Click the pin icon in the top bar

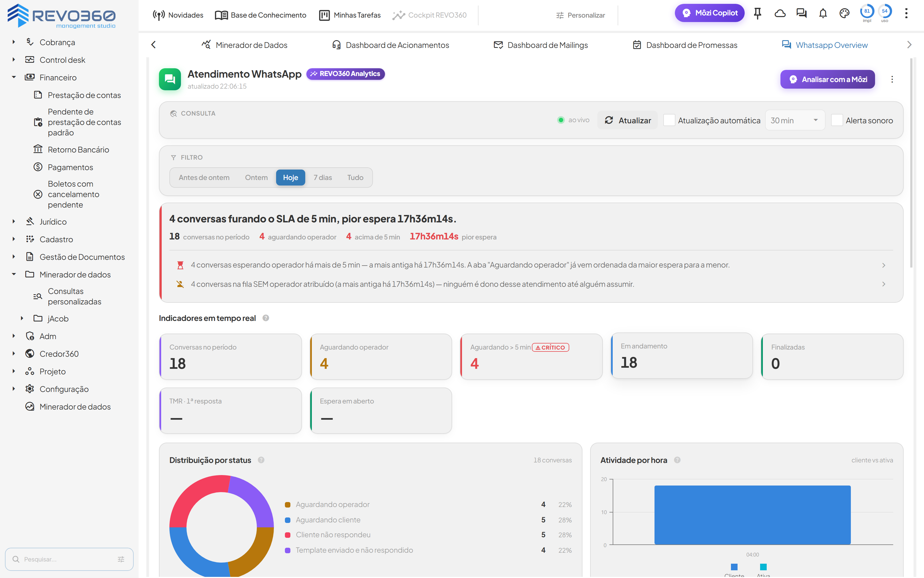click(x=758, y=14)
